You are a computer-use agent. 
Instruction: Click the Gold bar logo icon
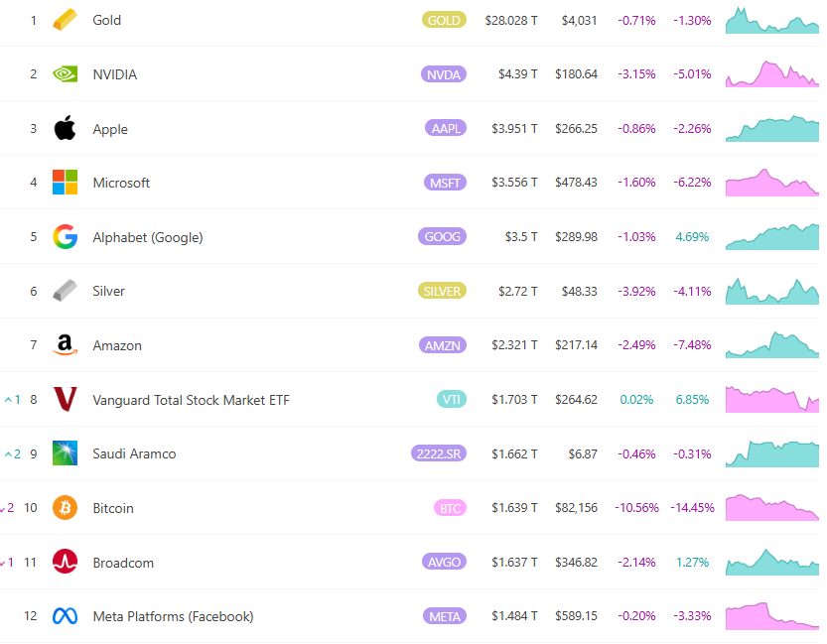click(65, 20)
